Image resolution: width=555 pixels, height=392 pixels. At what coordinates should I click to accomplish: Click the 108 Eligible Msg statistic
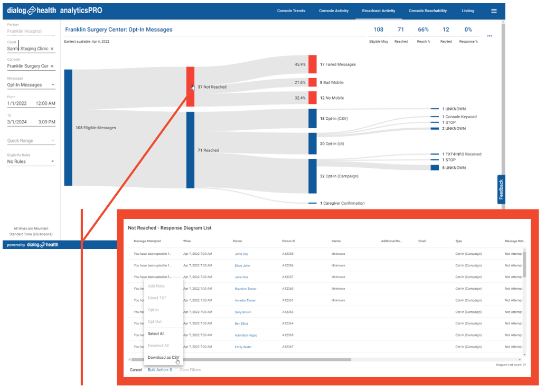[x=379, y=34]
